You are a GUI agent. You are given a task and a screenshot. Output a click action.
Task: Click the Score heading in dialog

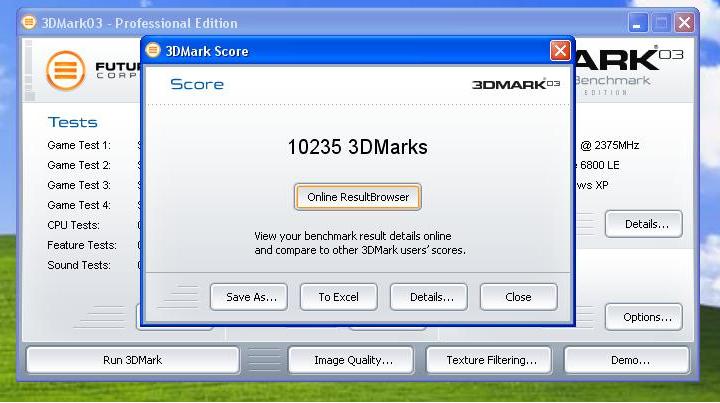(x=197, y=84)
